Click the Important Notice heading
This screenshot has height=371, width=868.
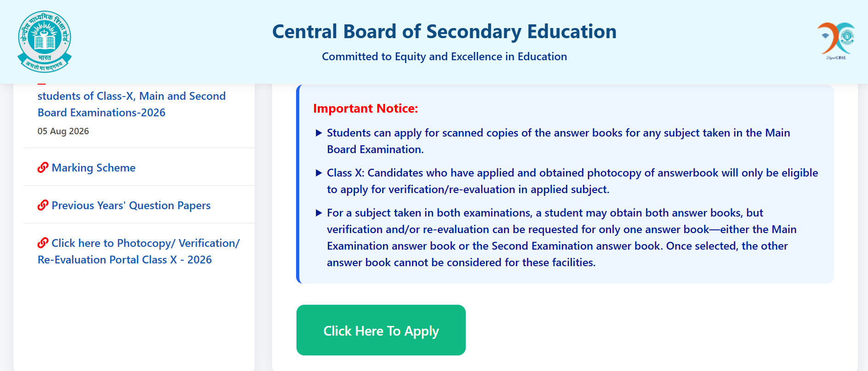(365, 108)
